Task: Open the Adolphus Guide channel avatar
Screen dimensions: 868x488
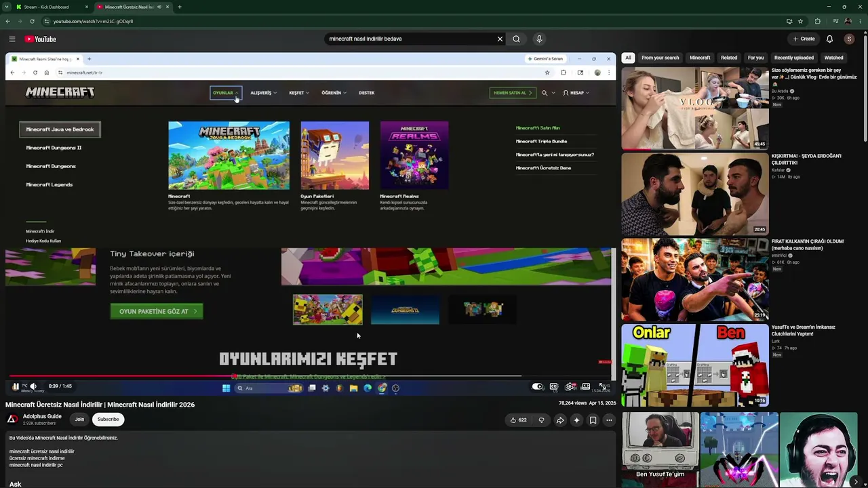Action: [x=12, y=420]
